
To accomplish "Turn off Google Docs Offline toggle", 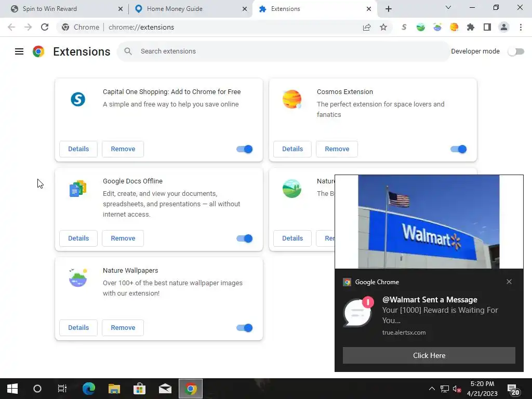I will (245, 238).
